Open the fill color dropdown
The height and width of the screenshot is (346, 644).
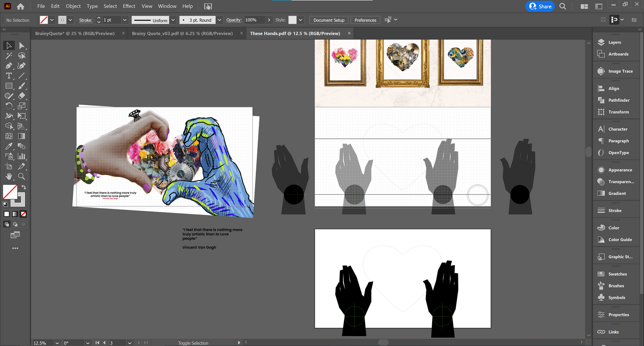click(x=52, y=20)
